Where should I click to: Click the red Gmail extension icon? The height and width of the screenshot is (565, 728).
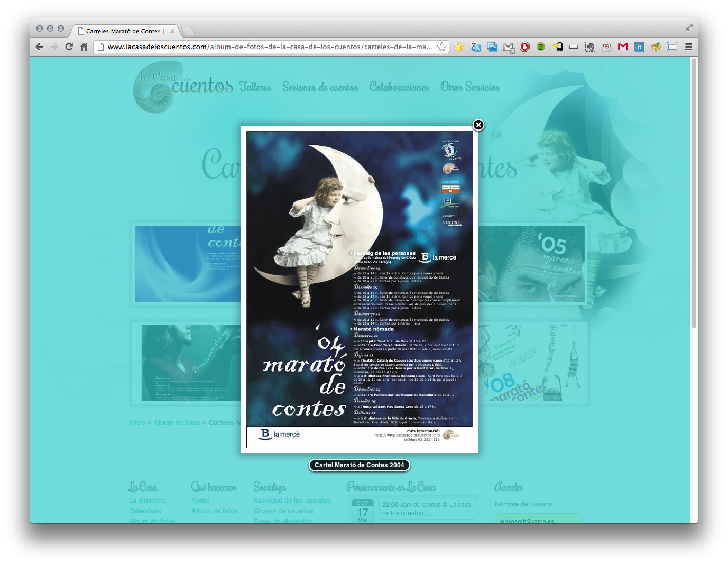[623, 47]
